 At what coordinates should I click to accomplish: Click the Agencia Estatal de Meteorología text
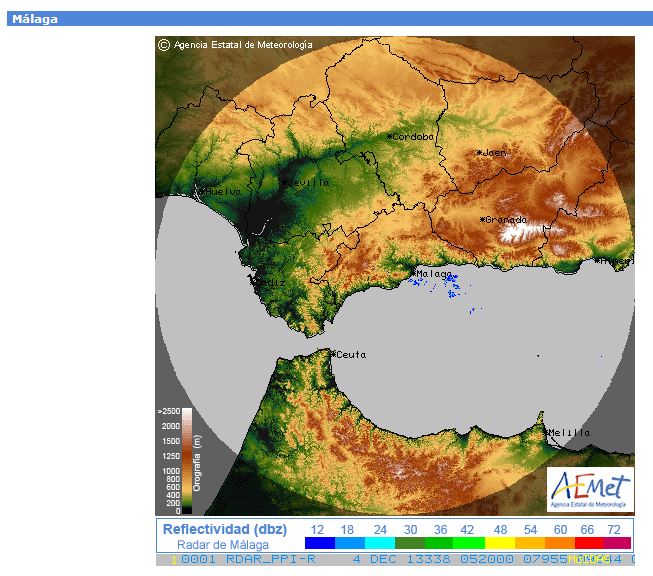coord(243,45)
